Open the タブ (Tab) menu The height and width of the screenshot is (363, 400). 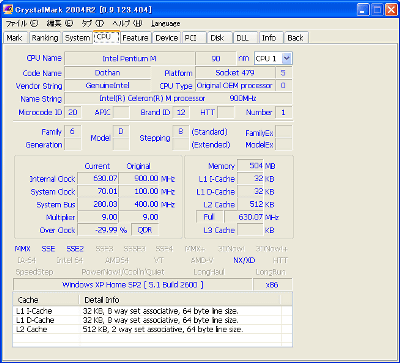93,24
